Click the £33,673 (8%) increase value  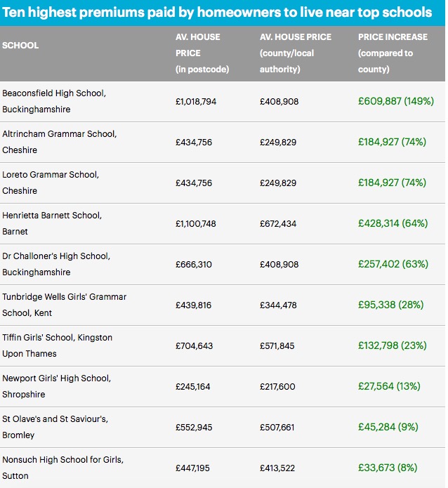pos(388,468)
